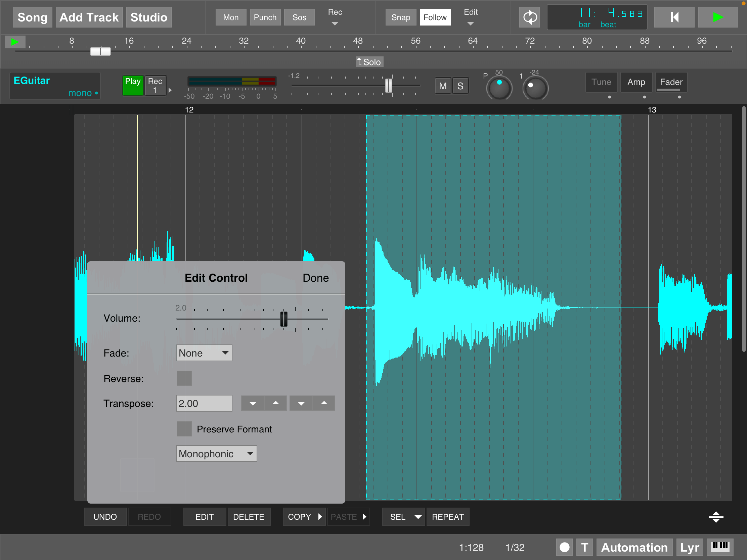Click the Volume slider in Edit Control
Image resolution: width=747 pixels, height=560 pixels.
coord(284,319)
